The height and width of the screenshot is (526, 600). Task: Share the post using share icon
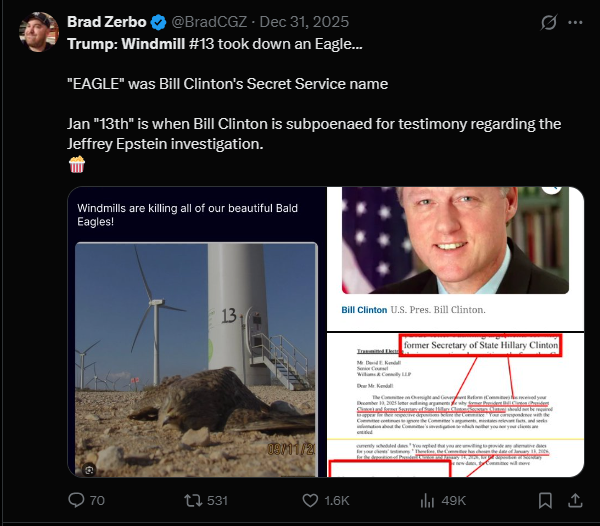576,500
